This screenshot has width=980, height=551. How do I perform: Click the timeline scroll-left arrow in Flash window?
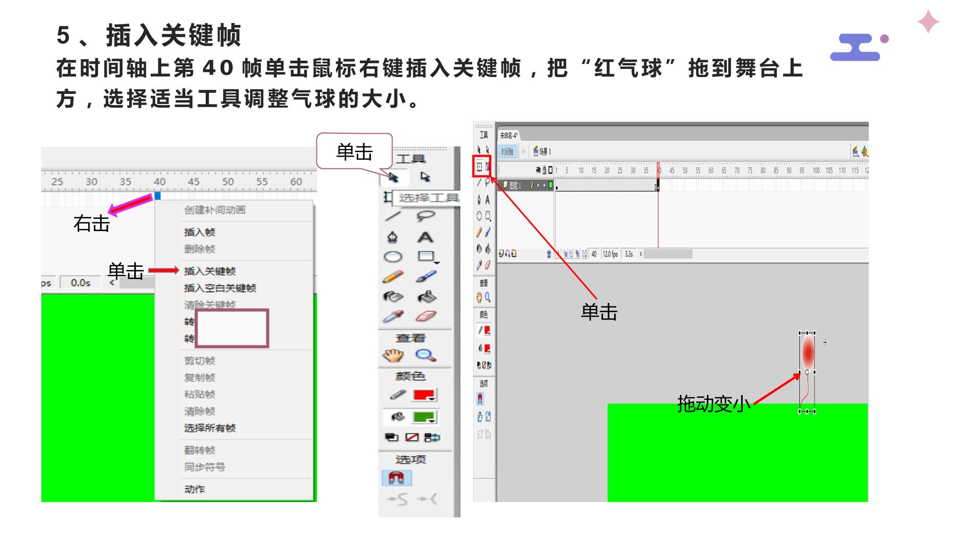(641, 254)
